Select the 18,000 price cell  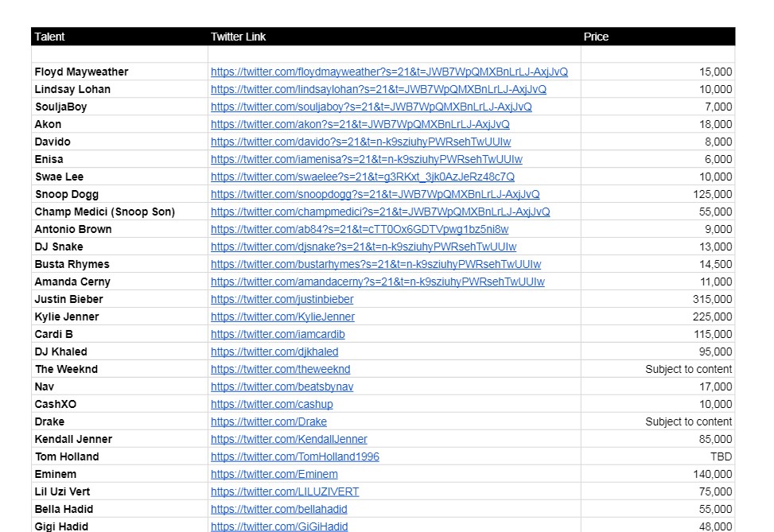click(658, 124)
